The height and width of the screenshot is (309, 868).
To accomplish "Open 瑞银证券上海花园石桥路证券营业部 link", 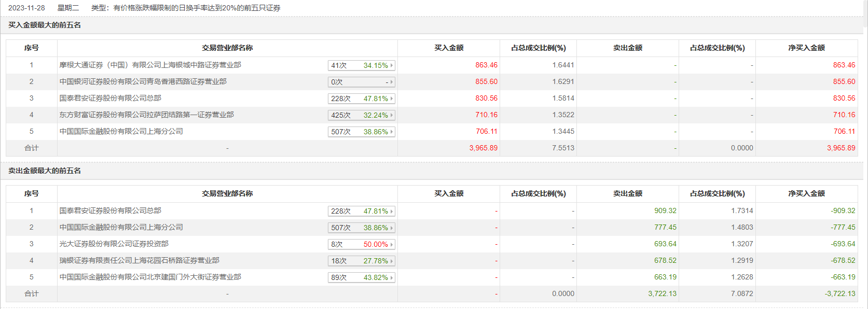I will [x=139, y=260].
